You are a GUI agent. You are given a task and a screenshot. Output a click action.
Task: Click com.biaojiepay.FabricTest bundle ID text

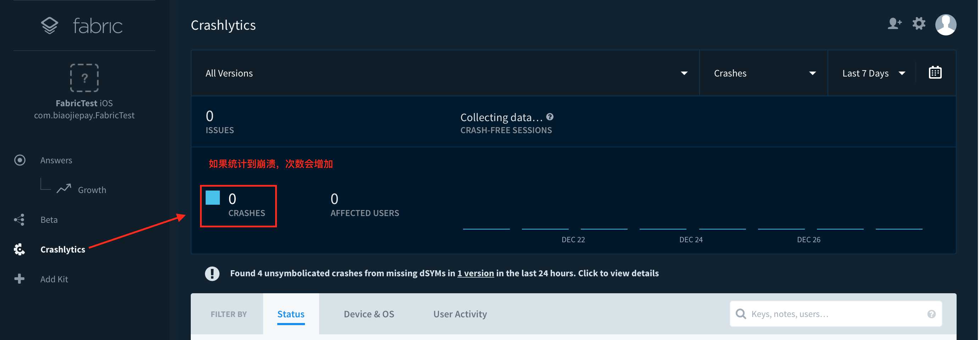pos(84,115)
